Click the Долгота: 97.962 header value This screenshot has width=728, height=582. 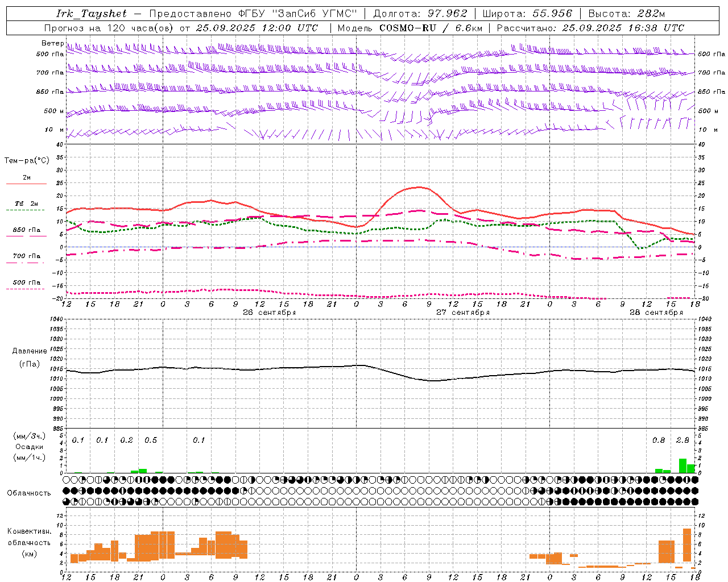click(x=420, y=14)
